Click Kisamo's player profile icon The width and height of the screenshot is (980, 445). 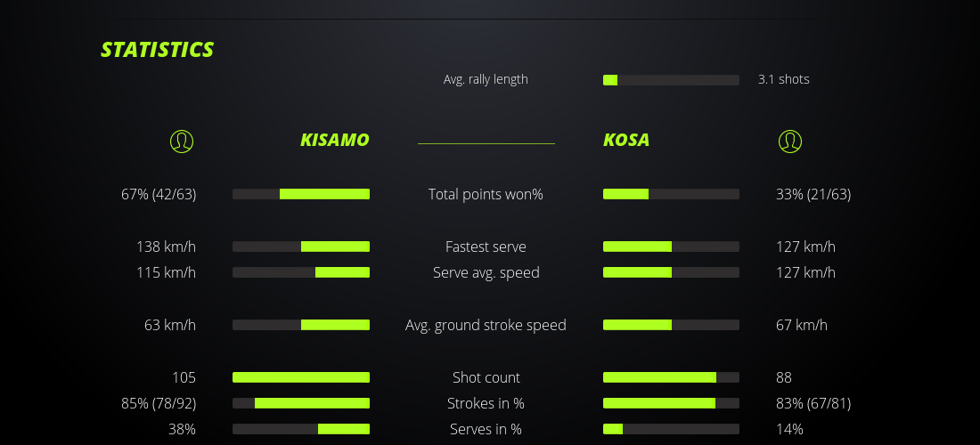pos(182,141)
